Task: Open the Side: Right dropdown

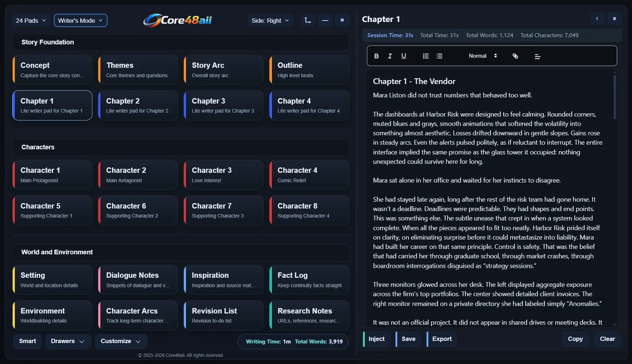Action: click(x=270, y=20)
